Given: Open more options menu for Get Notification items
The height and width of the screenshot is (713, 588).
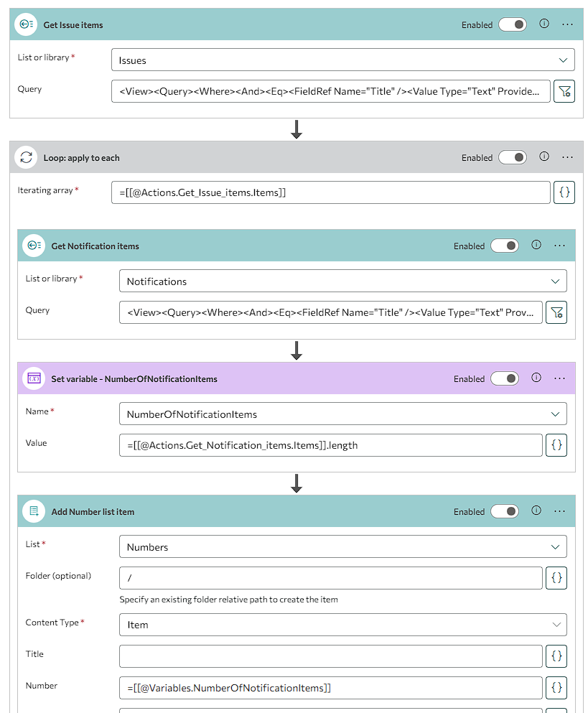Looking at the screenshot, I should (560, 246).
